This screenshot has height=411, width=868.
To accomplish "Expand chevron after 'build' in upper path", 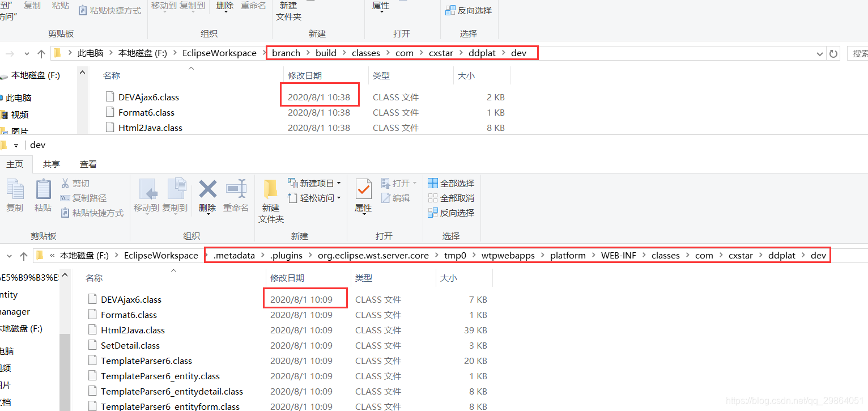I will pos(344,53).
